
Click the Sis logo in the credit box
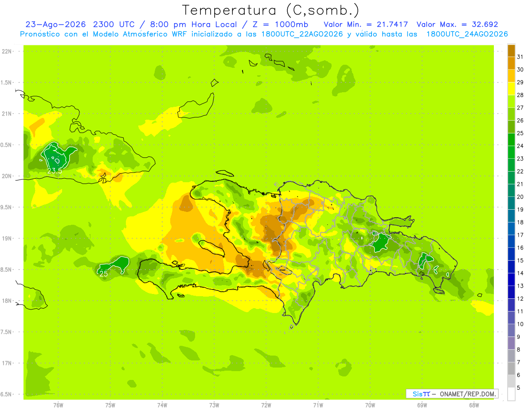click(421, 394)
